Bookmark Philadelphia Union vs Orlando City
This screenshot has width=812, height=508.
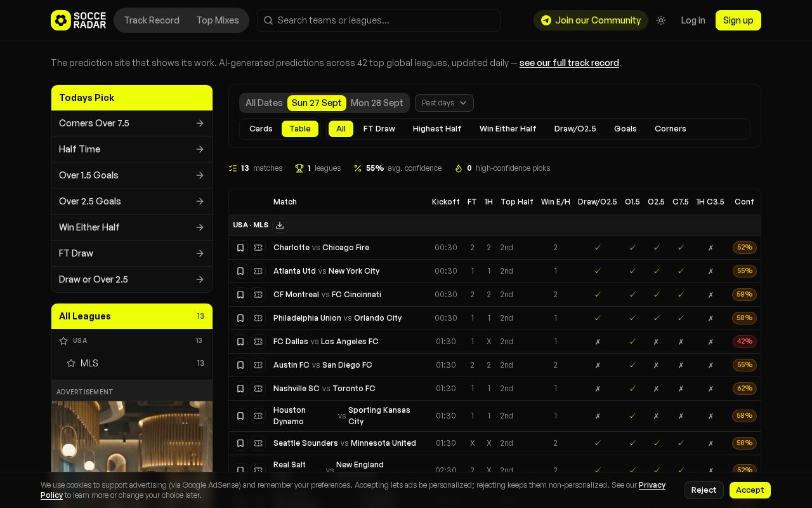pyautogui.click(x=240, y=318)
